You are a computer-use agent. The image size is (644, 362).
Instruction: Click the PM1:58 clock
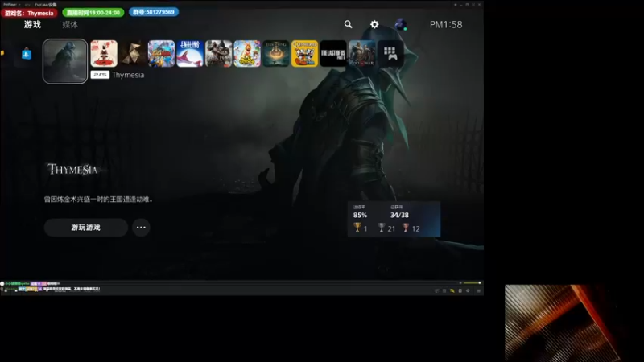tap(446, 25)
